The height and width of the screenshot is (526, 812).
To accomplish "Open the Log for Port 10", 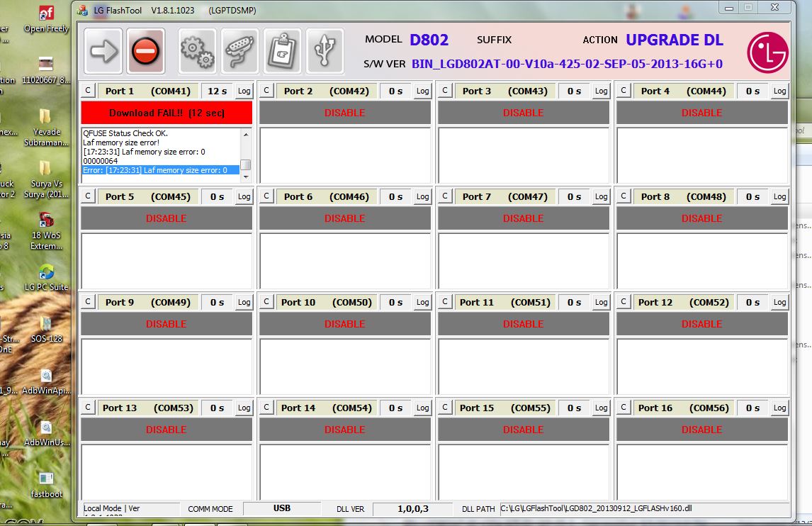I will [422, 303].
